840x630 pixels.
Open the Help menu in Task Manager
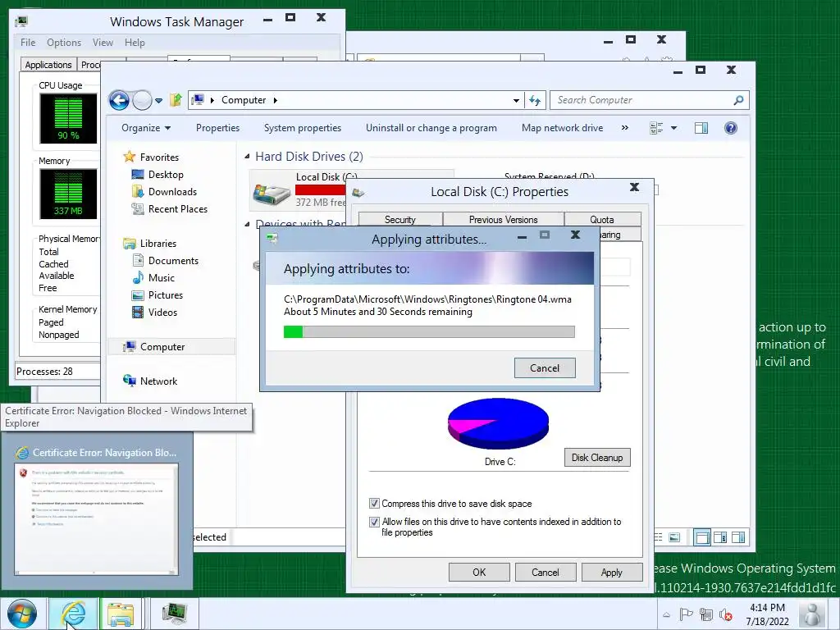coord(135,43)
